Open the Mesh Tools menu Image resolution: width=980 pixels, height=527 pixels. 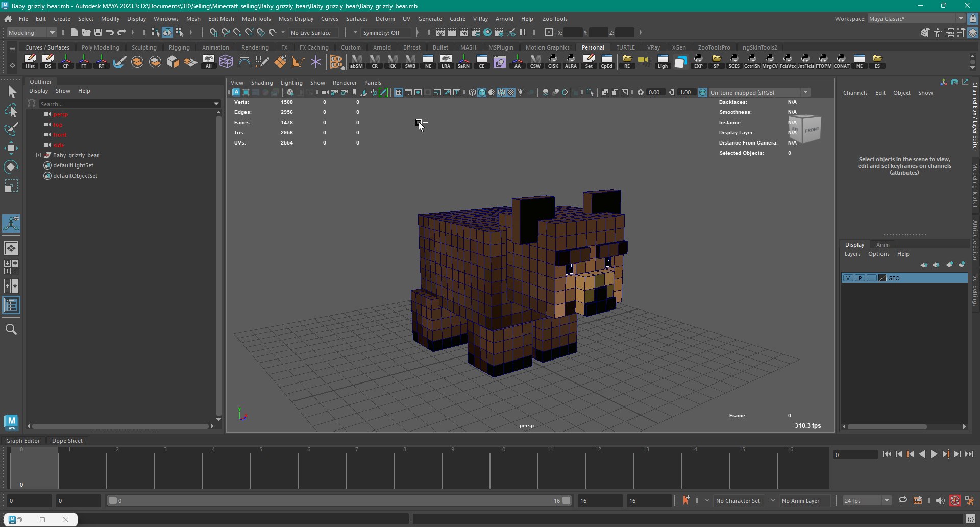pos(256,19)
